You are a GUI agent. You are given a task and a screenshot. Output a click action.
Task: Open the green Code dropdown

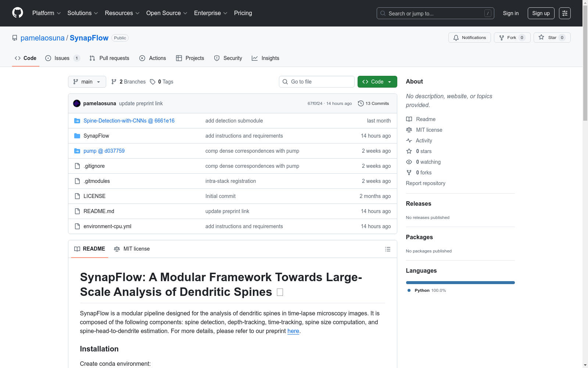coord(377,82)
